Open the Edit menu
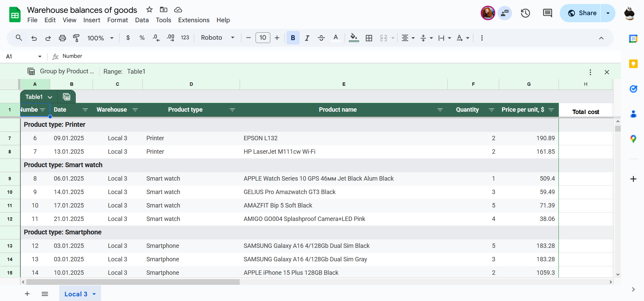Viewport: 644px width, 301px height. click(x=50, y=20)
